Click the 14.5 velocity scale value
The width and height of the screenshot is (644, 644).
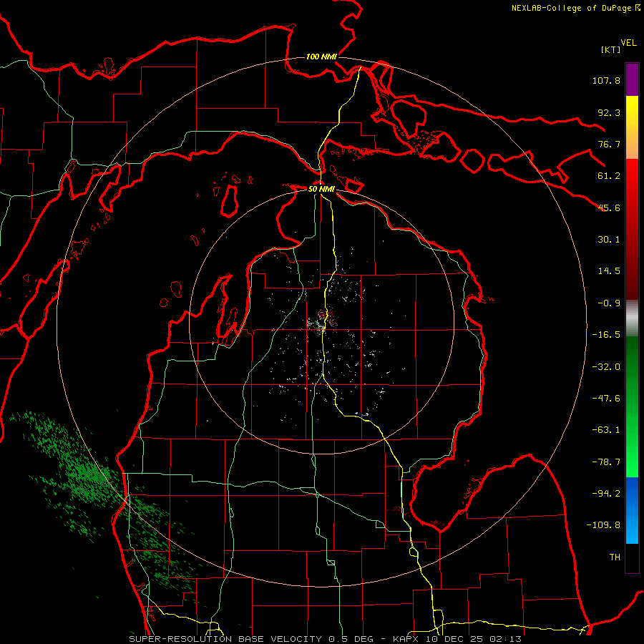point(609,271)
